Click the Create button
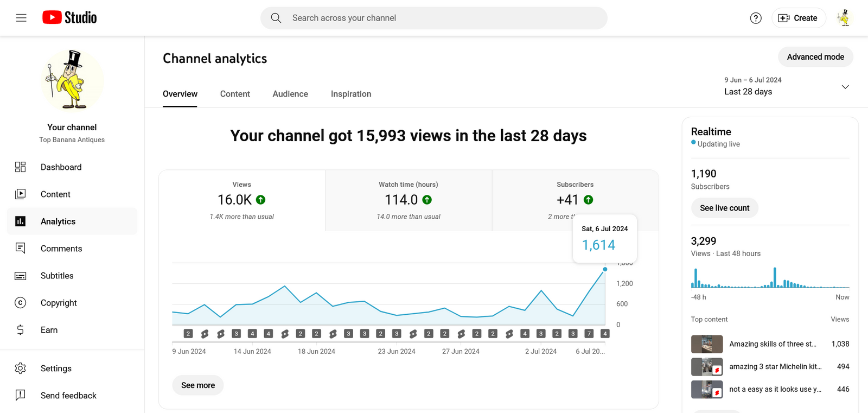The height and width of the screenshot is (413, 868). pyautogui.click(x=799, y=18)
